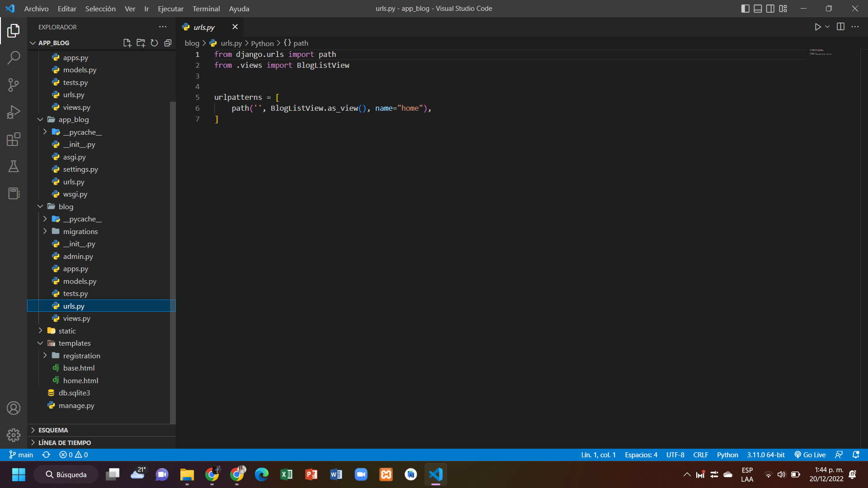The width and height of the screenshot is (868, 488).
Task: Open the Run and Debug view
Action: pos(14,112)
